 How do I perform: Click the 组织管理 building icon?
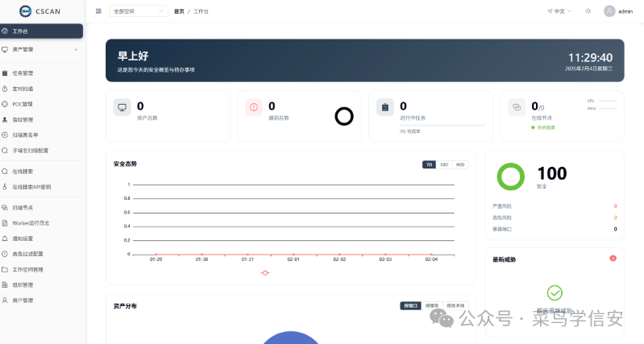5,285
